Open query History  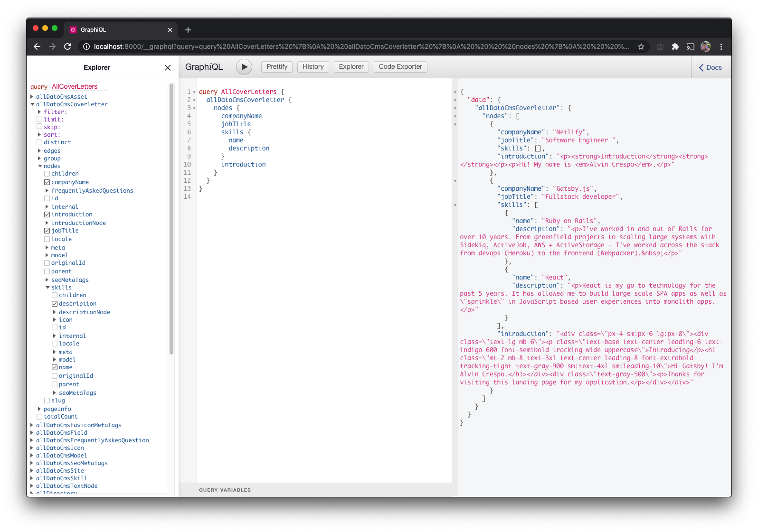[313, 67]
